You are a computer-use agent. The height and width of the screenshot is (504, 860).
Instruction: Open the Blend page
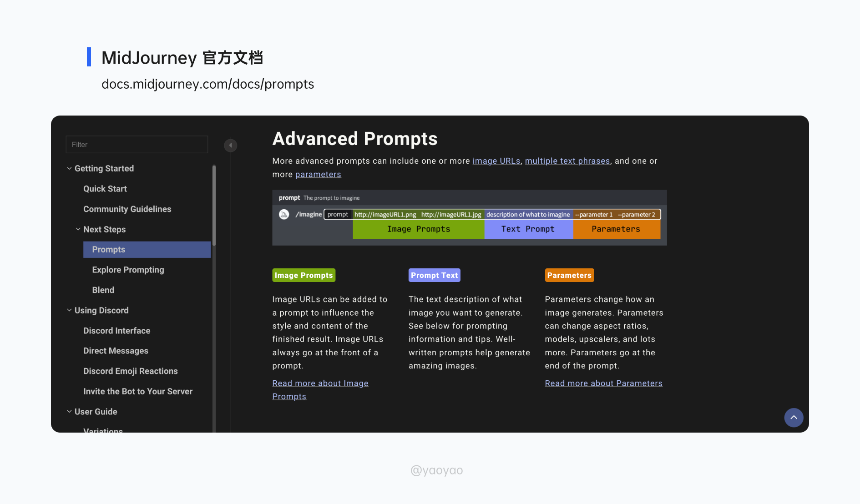[103, 290]
